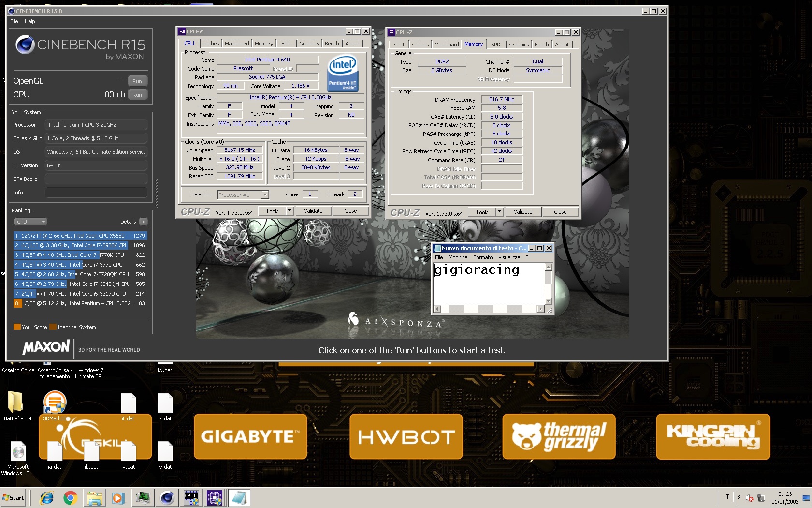Click the Core Speed value 5167.15 MHz

point(239,150)
